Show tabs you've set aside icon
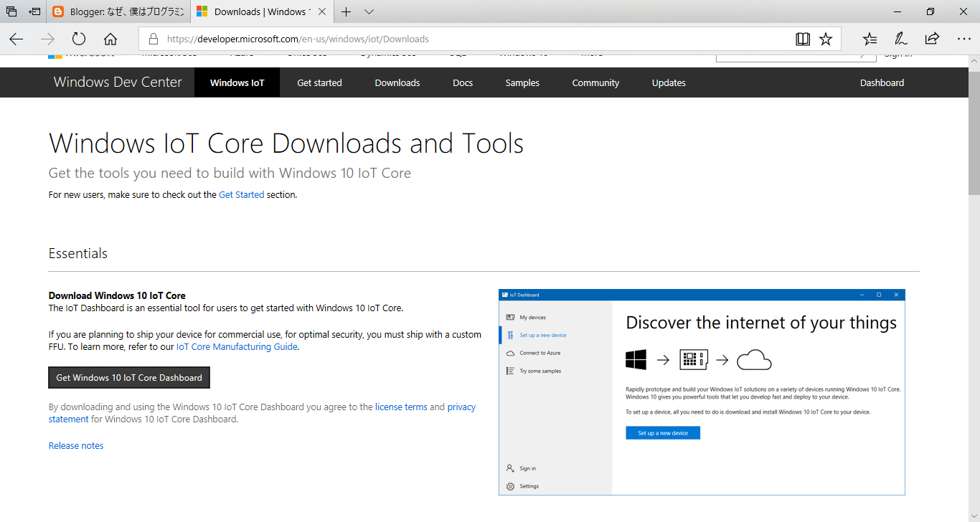This screenshot has width=980, height=522. coord(11,11)
